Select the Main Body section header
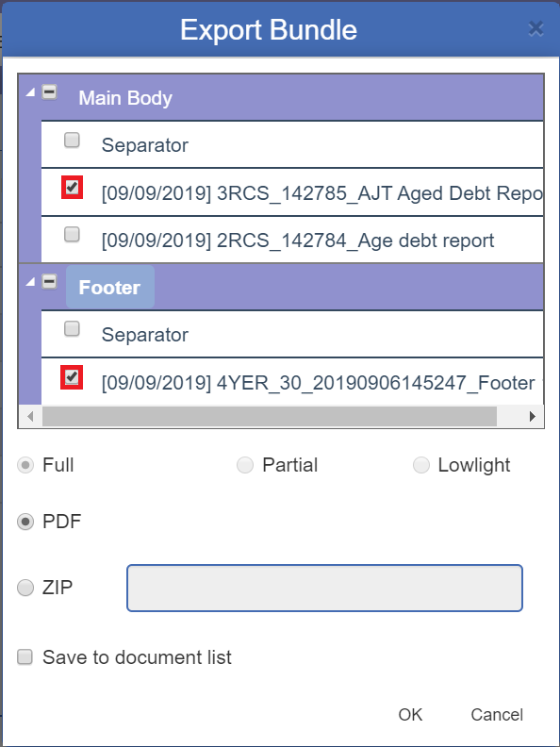Image resolution: width=560 pixels, height=747 pixels. [125, 98]
